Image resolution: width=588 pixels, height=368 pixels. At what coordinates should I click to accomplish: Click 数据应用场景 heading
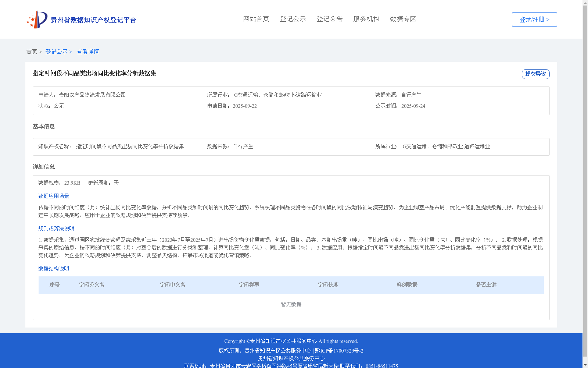click(54, 196)
